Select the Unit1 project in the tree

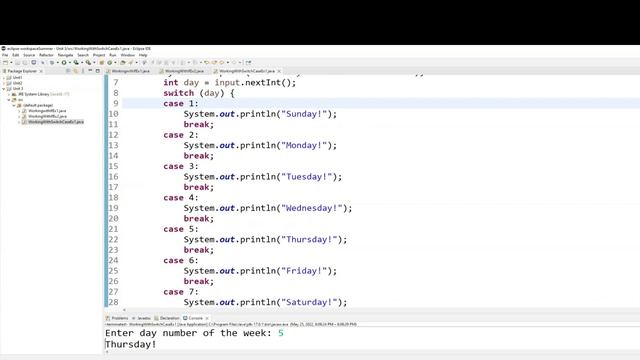click(x=17, y=78)
